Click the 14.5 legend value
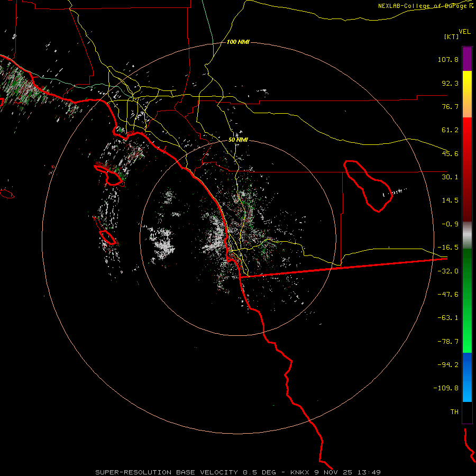Image resolution: width=476 pixels, height=476 pixels. click(x=450, y=200)
